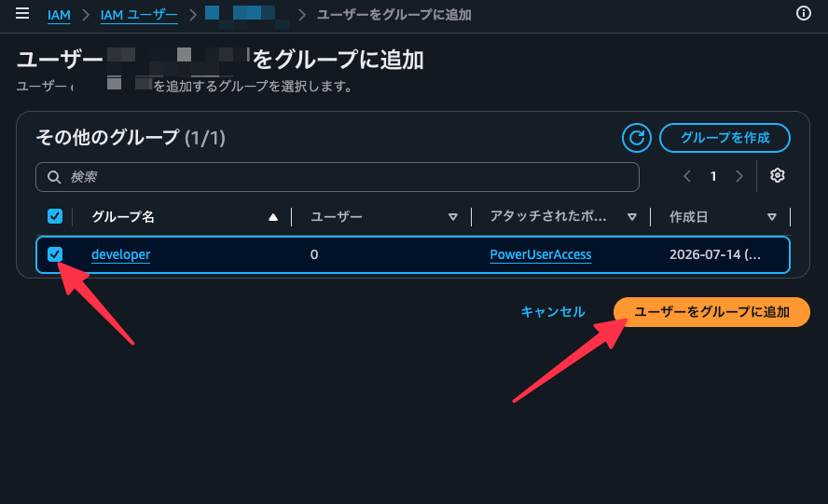Image resolution: width=828 pixels, height=504 pixels.
Task: Click the 作成日 column header text
Action: pos(688,217)
